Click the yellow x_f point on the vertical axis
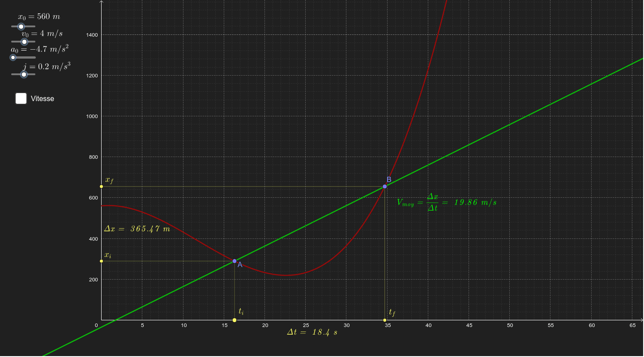644x357 pixels. point(101,186)
